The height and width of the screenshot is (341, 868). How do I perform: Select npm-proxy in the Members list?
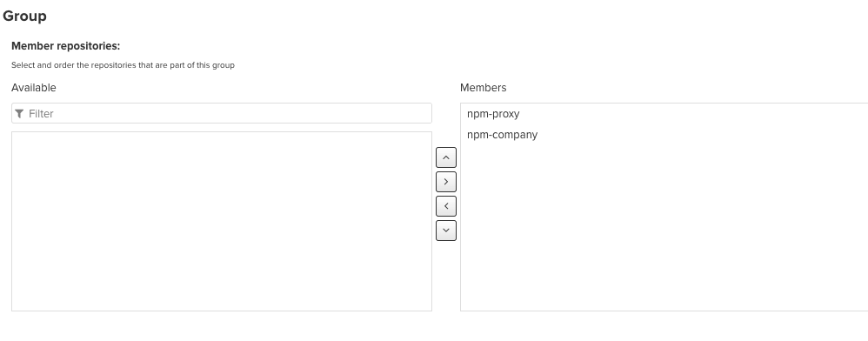493,114
